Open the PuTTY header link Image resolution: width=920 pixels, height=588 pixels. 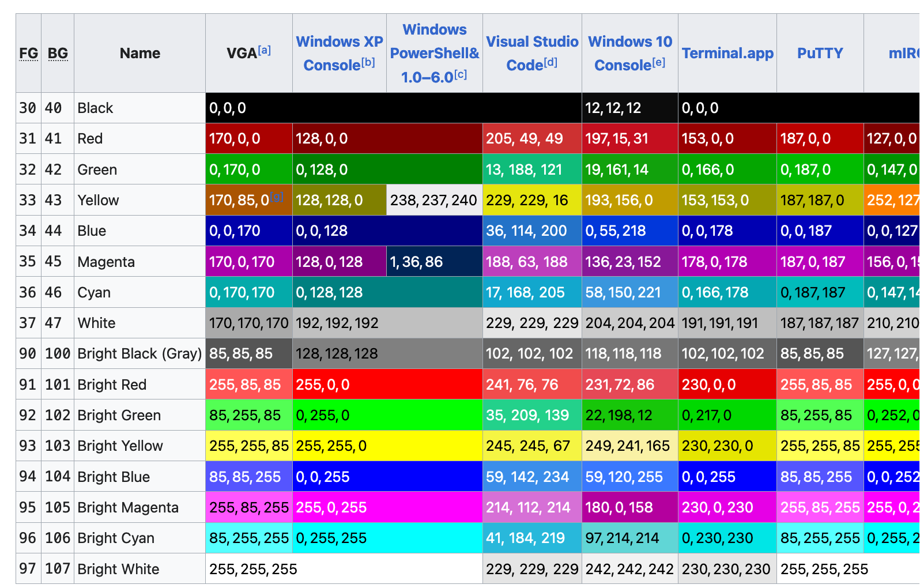[820, 53]
